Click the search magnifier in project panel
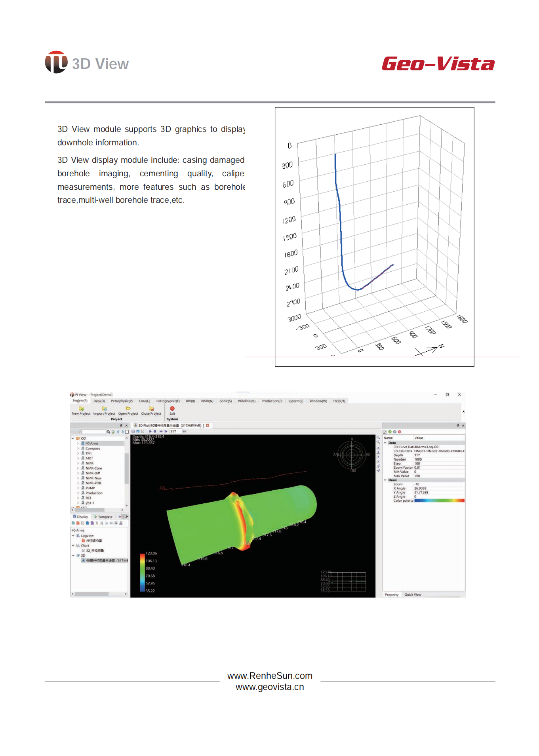The width and height of the screenshot is (539, 756). tap(108, 432)
